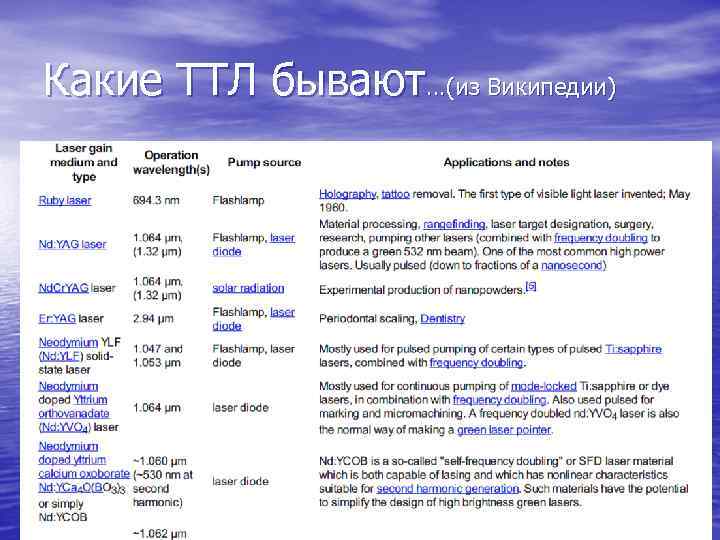The image size is (720, 540).
Task: Select the "Operation wavelength(s)" column header
Action: click(171, 163)
